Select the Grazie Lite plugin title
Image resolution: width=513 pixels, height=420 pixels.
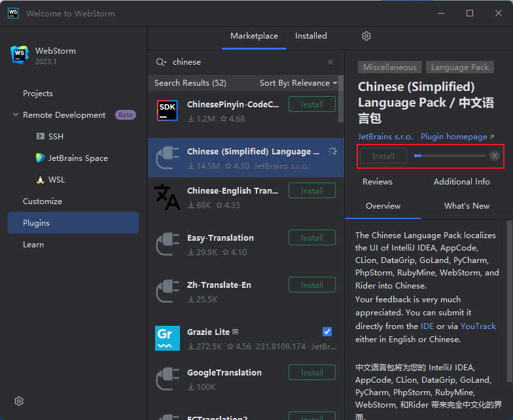[208, 332]
